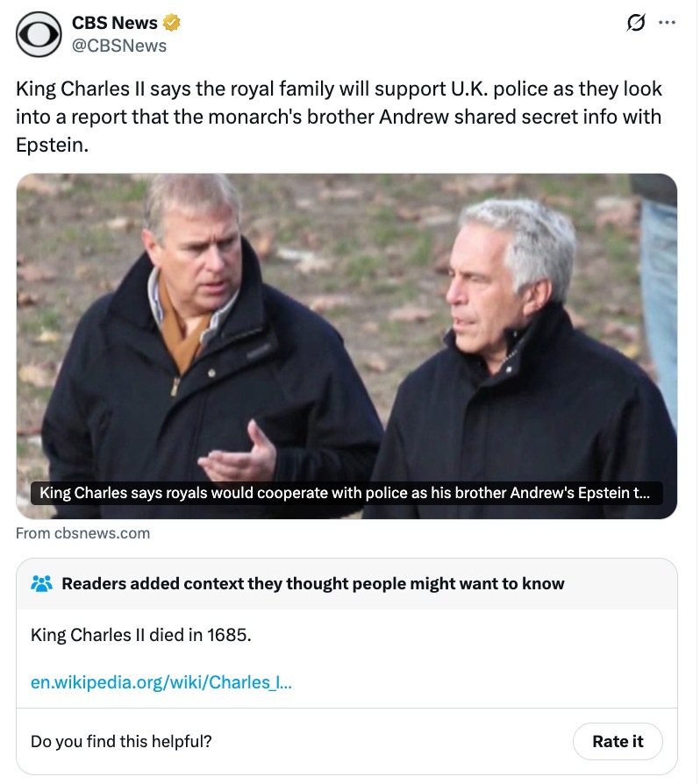Viewport: 700px width, 784px height.
Task: Select the note text "King Charles II died in 1685."
Action: [141, 634]
